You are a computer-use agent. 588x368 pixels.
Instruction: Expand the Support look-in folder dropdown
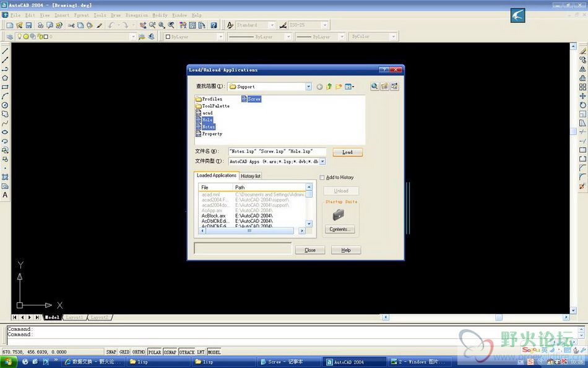(308, 86)
